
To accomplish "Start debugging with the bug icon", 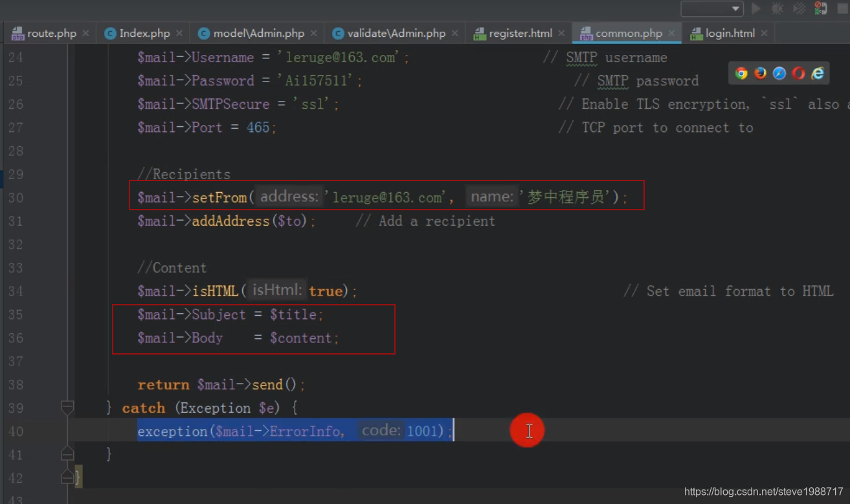I will click(x=777, y=8).
